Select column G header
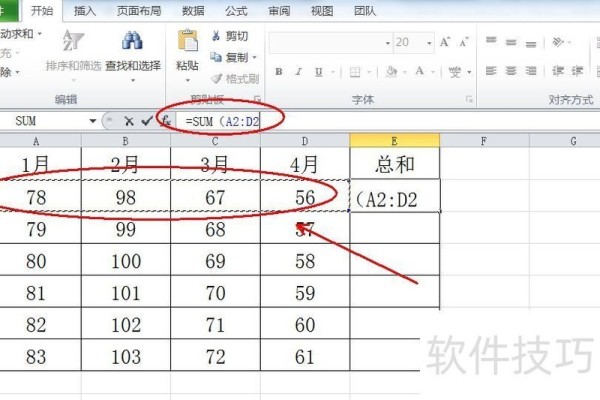The width and height of the screenshot is (600, 400). 565,141
